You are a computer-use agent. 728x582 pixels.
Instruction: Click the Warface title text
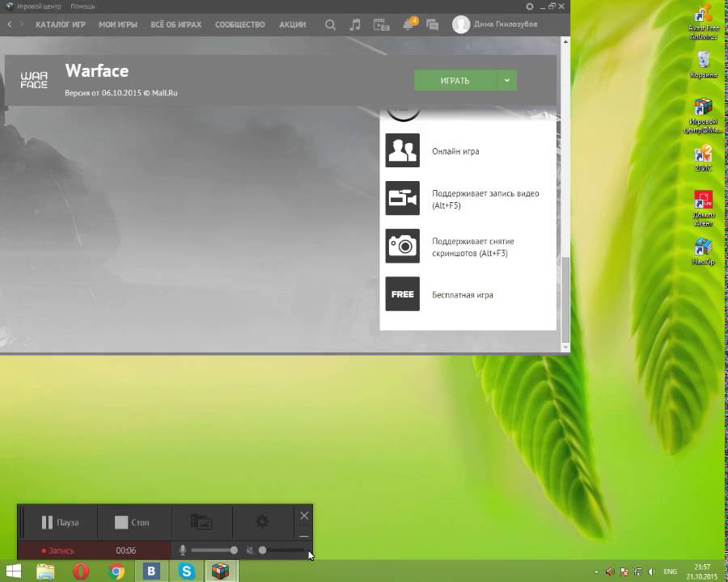(96, 71)
